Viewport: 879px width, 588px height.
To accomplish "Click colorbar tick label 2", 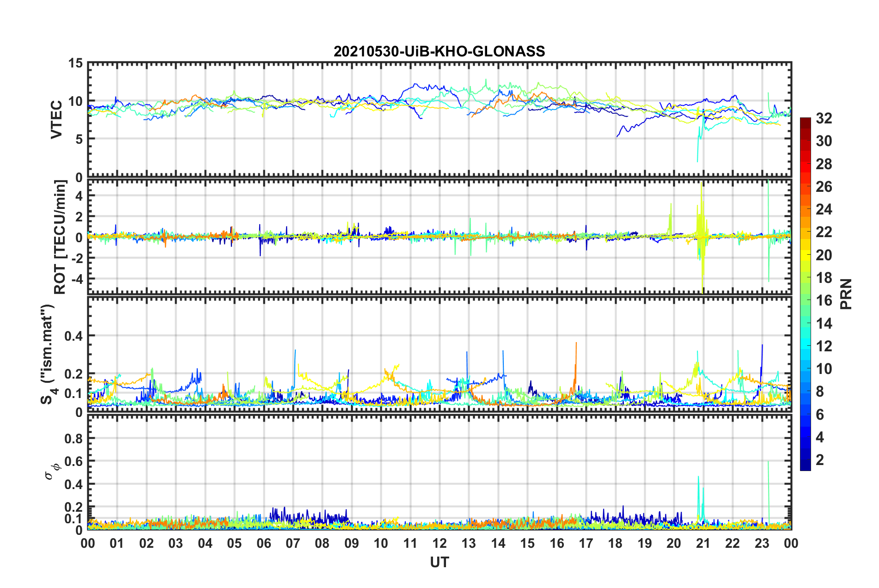I will 820,459.
